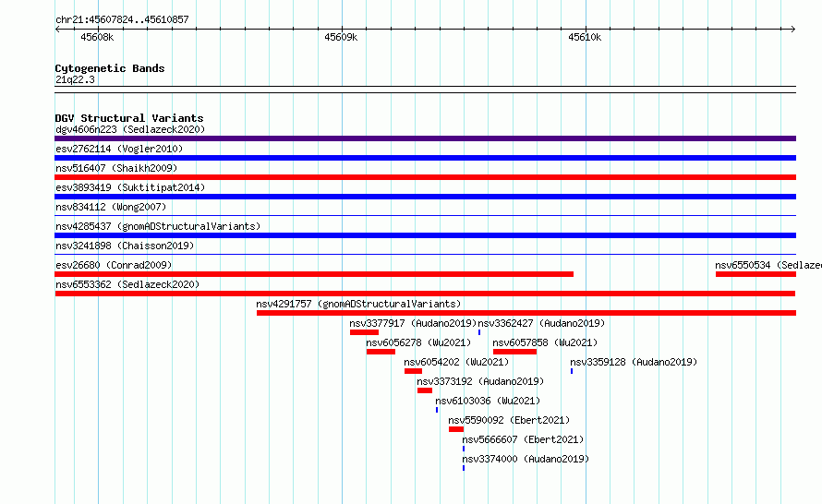Viewport: 822px width, 504px height.
Task: Click esv3893419 (Suktitipat2014) label
Action: click(x=130, y=187)
